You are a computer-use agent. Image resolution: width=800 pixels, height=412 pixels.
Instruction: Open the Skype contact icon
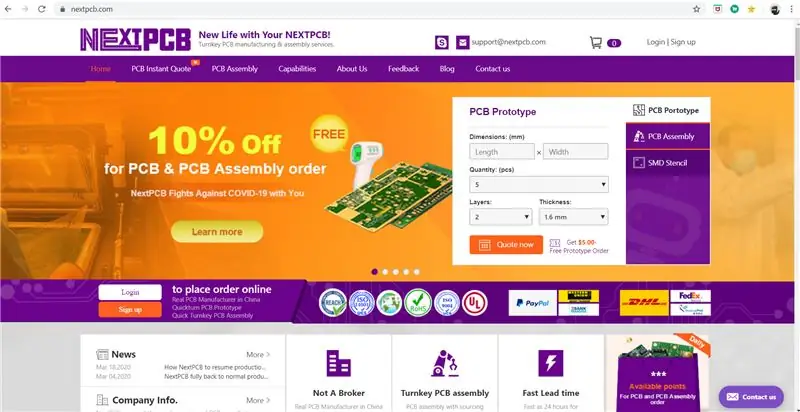[x=442, y=42]
